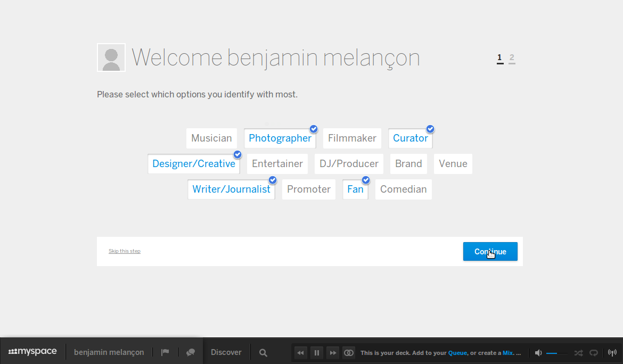Select the Promoter option

click(x=309, y=189)
